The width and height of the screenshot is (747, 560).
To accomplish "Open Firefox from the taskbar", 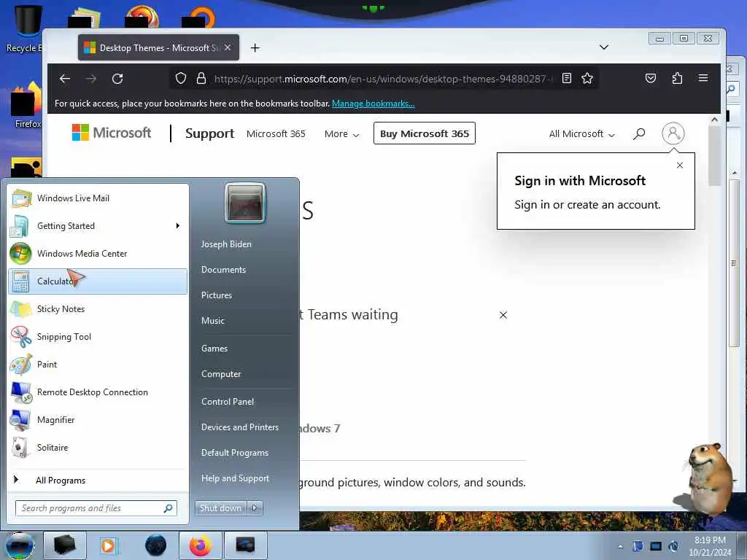I will (x=201, y=545).
